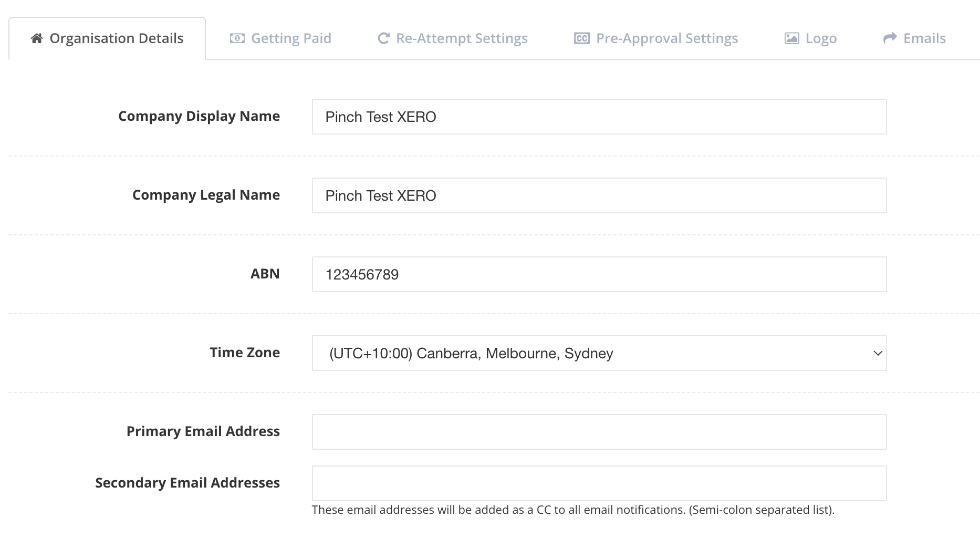Open the Logo tab

(810, 38)
